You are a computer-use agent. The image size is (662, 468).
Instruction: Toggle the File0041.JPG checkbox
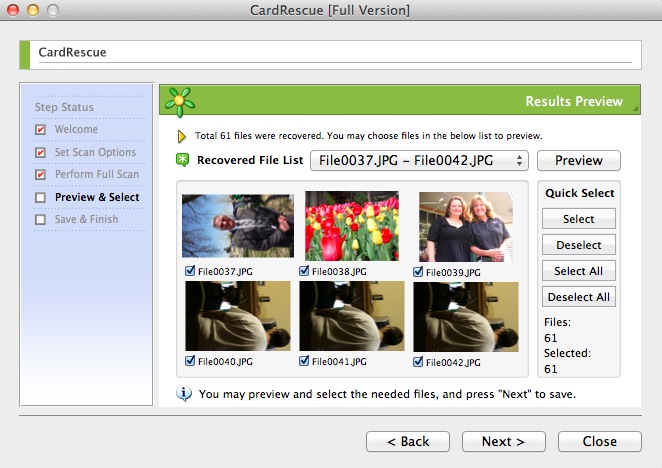(304, 361)
